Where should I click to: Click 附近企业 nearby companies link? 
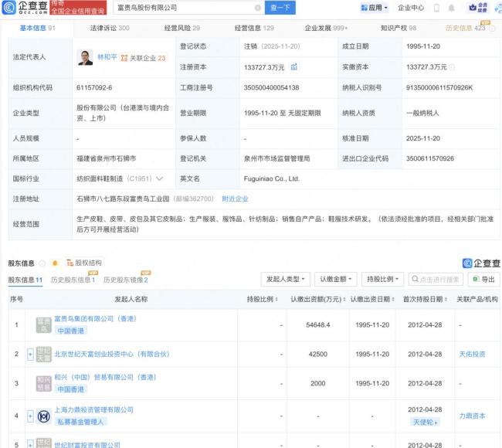pyautogui.click(x=235, y=199)
